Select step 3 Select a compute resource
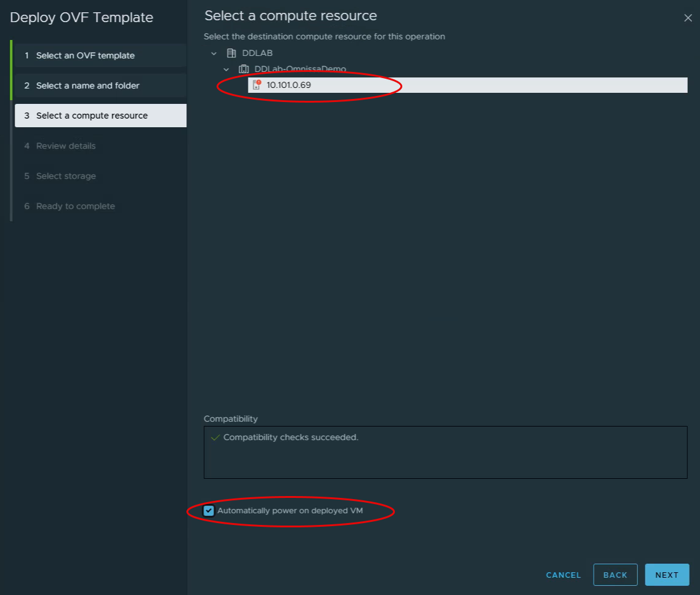Viewport: 700px width, 595px height. click(92, 116)
